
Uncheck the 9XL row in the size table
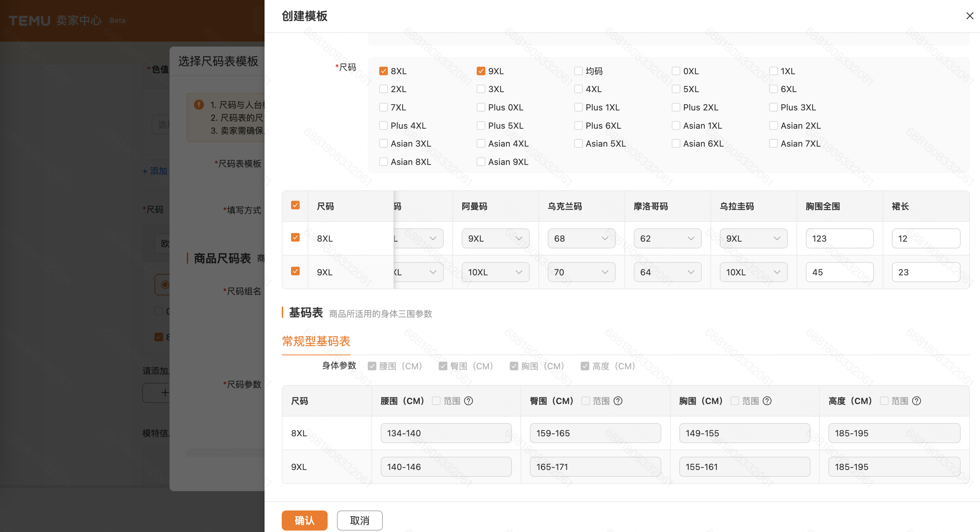pyautogui.click(x=295, y=271)
